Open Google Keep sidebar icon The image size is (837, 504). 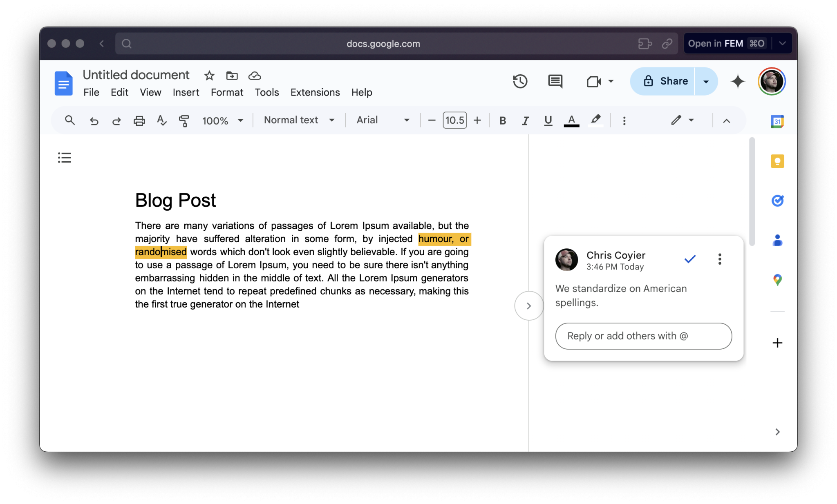point(777,161)
